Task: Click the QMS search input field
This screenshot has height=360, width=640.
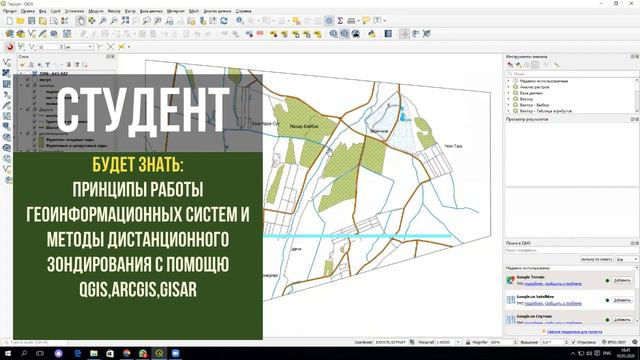Action: pos(571,250)
